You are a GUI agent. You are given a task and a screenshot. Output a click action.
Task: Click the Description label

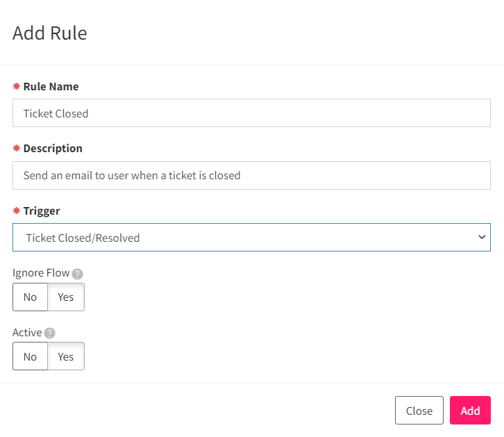pos(53,148)
